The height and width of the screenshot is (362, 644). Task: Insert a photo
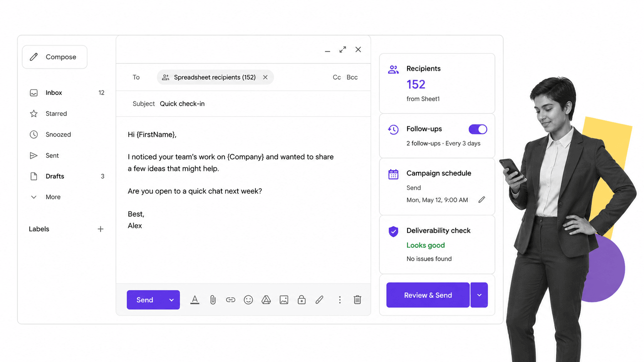tap(284, 300)
